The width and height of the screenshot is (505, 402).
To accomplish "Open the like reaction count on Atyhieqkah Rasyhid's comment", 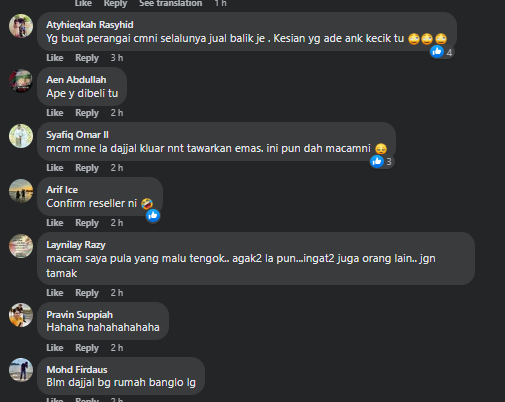I will tap(442, 52).
